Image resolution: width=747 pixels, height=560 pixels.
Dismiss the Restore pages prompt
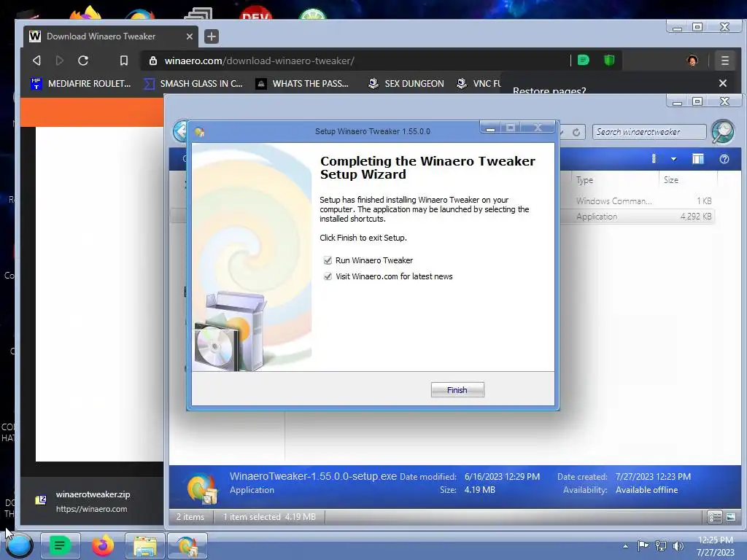[x=723, y=83]
